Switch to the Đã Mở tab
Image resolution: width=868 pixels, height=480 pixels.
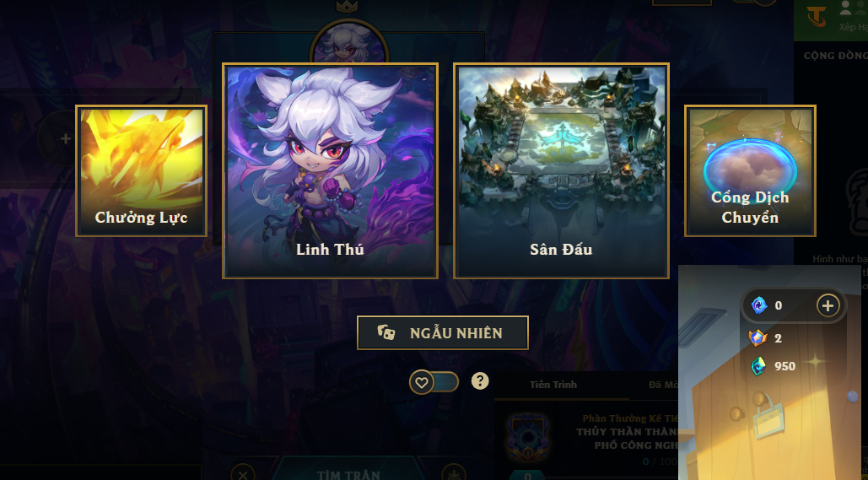coord(663,384)
